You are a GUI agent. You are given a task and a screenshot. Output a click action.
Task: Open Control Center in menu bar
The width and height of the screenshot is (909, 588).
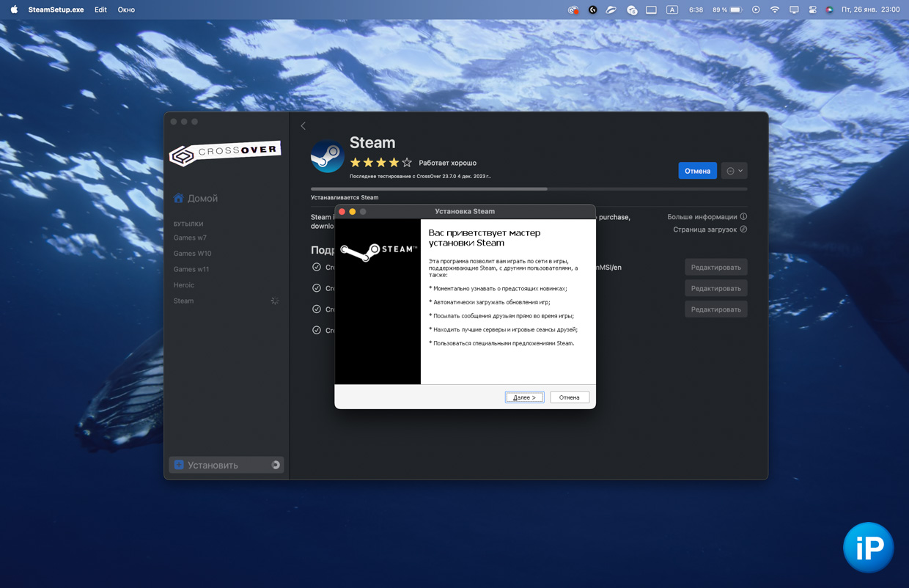tap(812, 10)
